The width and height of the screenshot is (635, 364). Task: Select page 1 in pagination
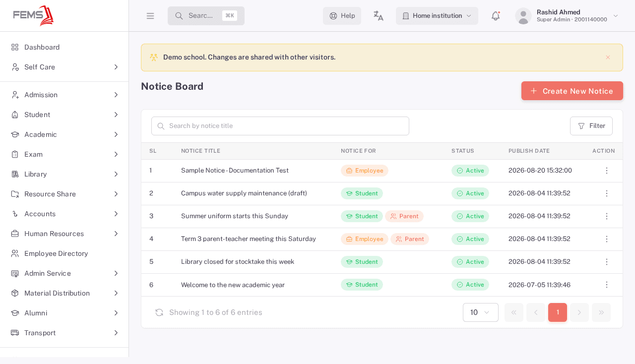tap(558, 312)
